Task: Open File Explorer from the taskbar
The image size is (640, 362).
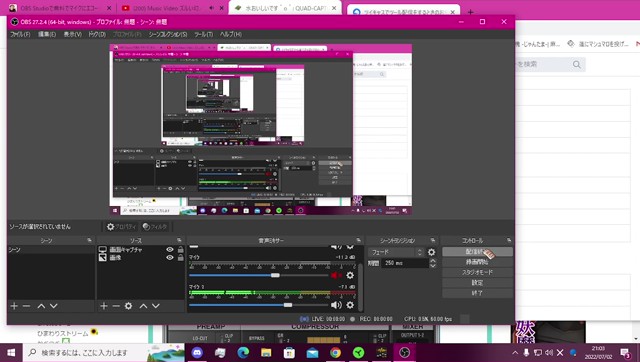Action: click(x=266, y=352)
